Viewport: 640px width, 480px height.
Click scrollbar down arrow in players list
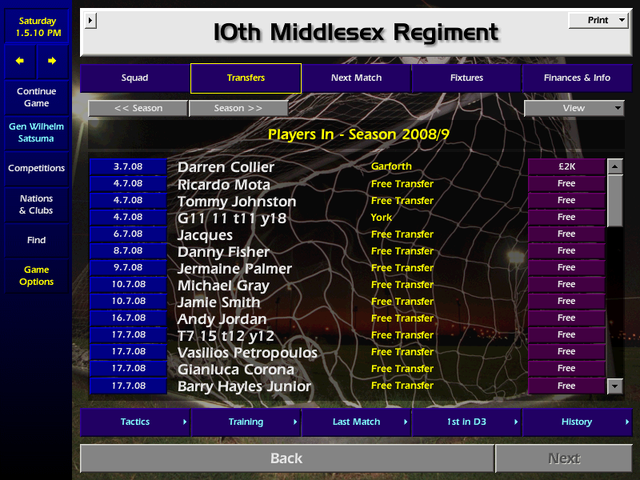coord(615,386)
